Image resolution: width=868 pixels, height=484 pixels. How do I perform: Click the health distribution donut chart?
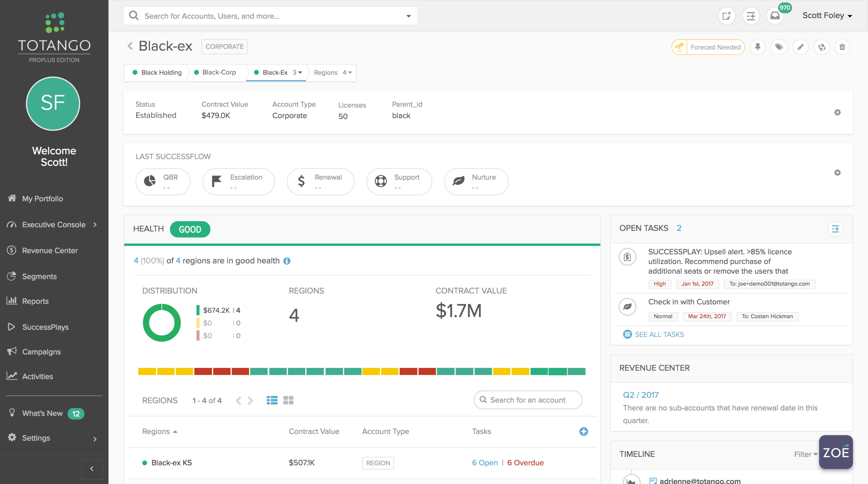tap(162, 323)
